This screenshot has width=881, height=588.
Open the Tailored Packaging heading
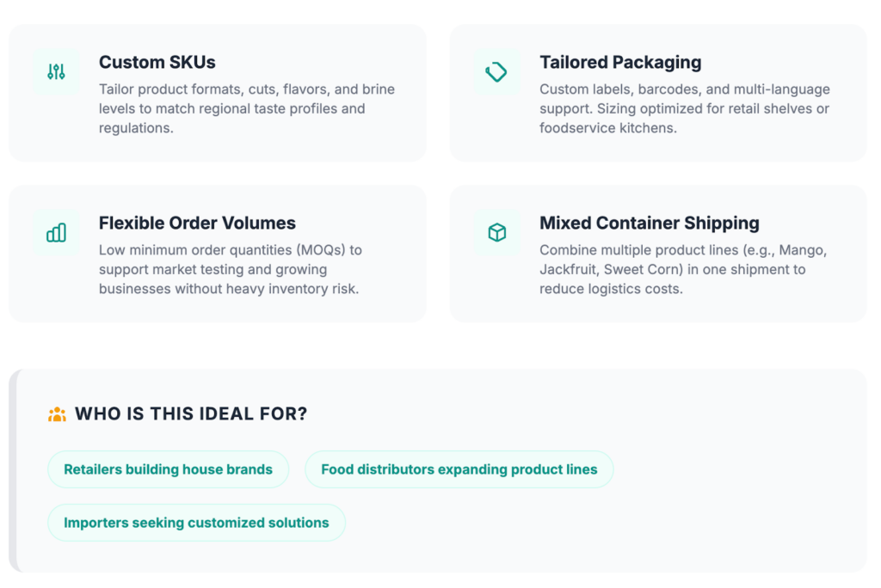pyautogui.click(x=620, y=62)
